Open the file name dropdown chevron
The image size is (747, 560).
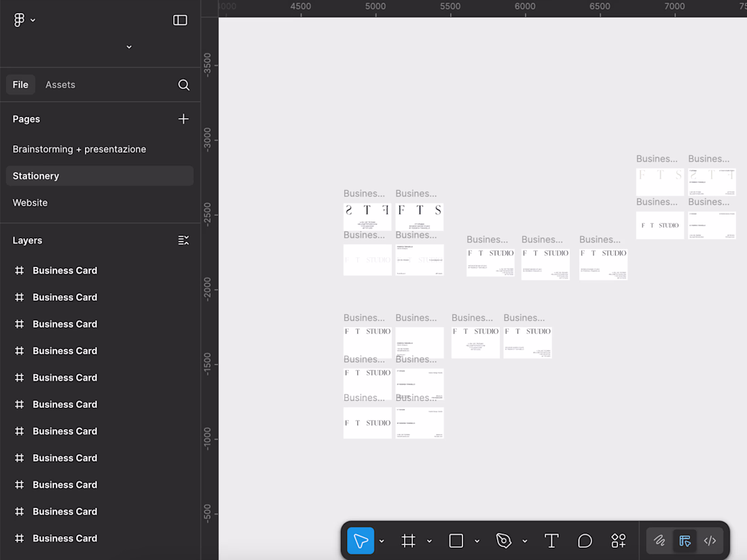(129, 47)
